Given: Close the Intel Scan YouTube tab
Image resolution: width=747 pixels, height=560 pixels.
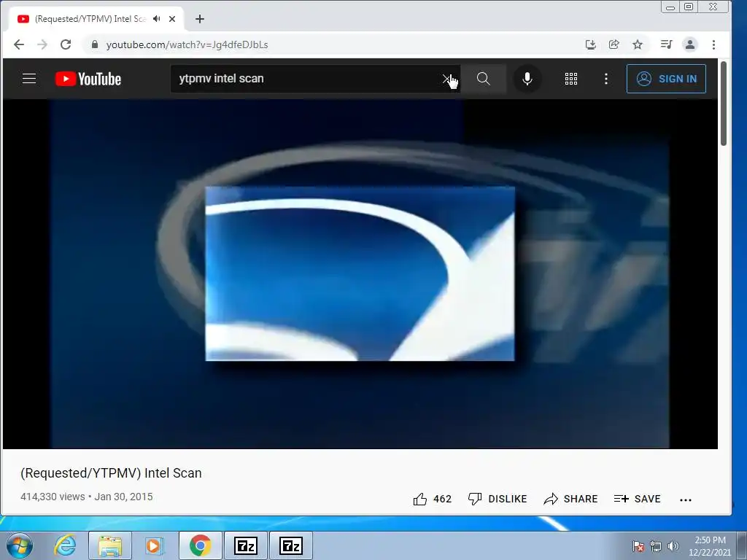Looking at the screenshot, I should pyautogui.click(x=172, y=19).
